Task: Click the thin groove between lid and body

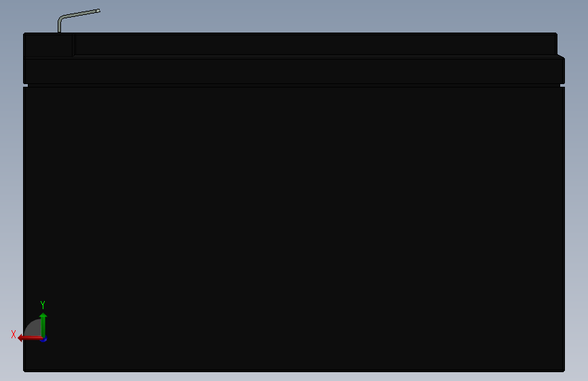Action: (x=294, y=85)
